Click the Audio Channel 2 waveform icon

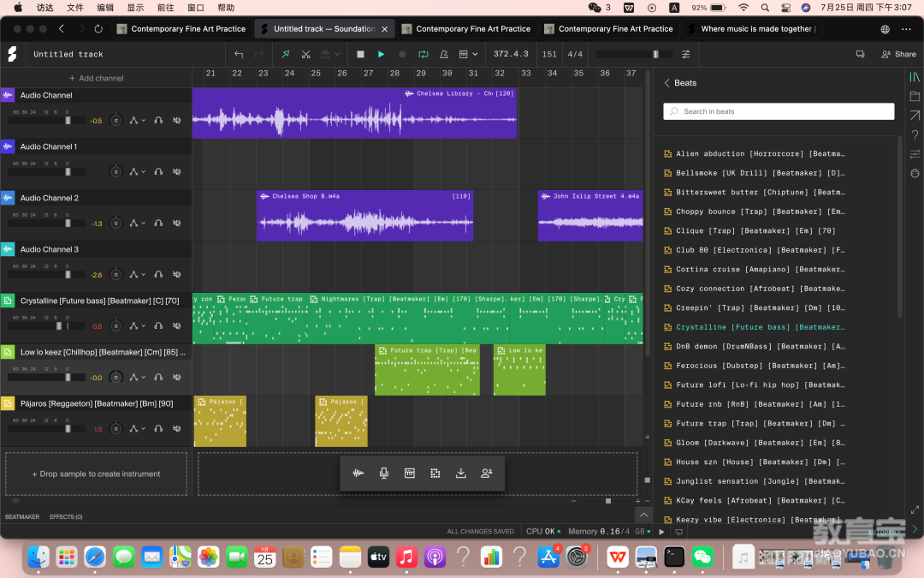tap(8, 198)
